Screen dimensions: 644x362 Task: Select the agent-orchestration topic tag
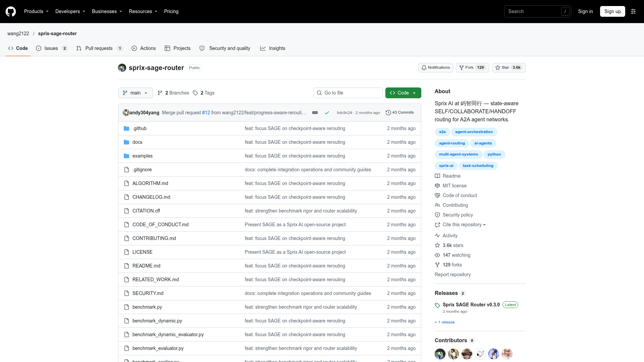point(474,132)
